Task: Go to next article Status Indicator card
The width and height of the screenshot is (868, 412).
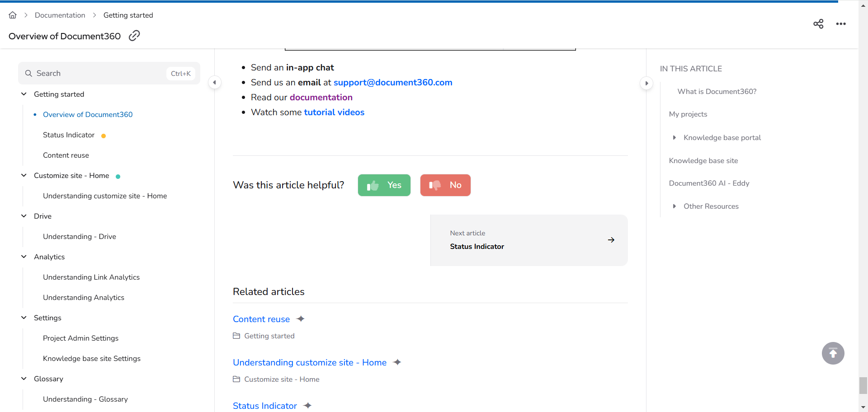Action: pyautogui.click(x=529, y=240)
